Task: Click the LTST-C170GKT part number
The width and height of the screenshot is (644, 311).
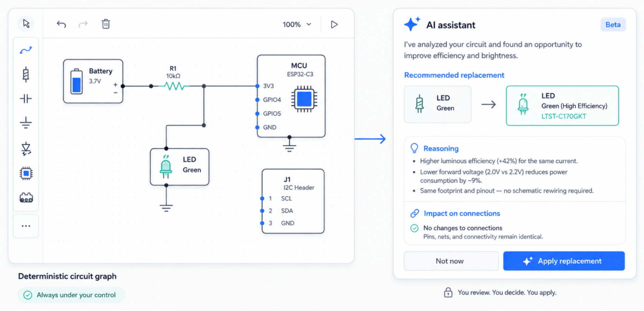Action: point(564,117)
